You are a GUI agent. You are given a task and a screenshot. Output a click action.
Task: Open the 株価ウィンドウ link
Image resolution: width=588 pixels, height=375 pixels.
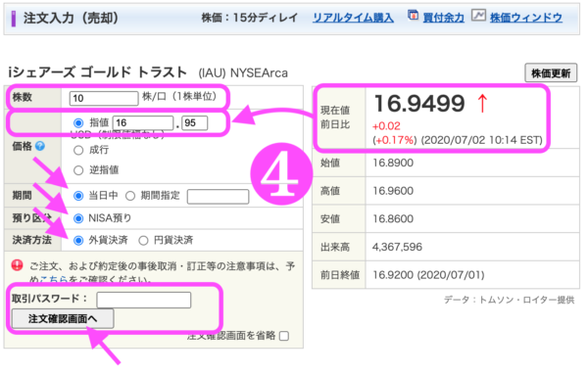[x=525, y=18]
